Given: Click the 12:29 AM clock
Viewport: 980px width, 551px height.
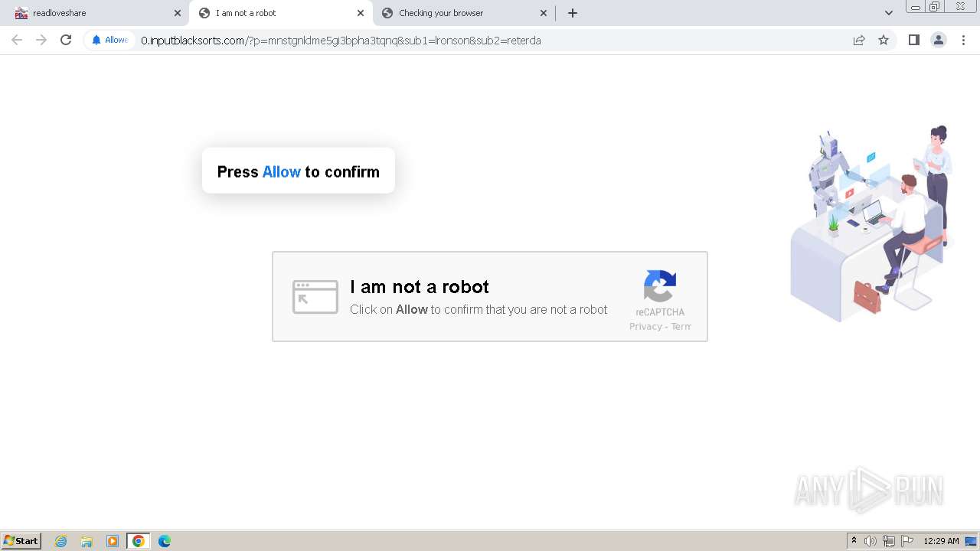Looking at the screenshot, I should click(x=941, y=541).
